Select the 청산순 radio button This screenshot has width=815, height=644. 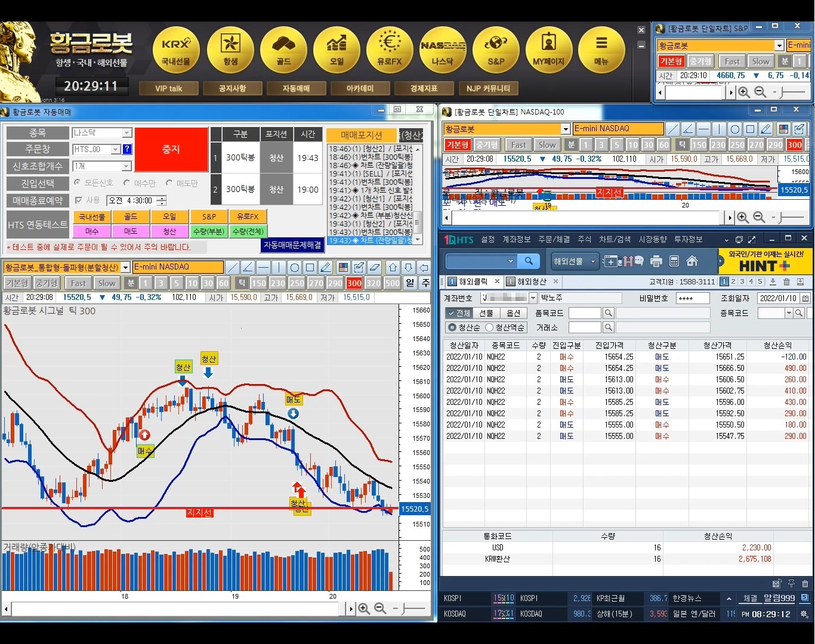452,327
